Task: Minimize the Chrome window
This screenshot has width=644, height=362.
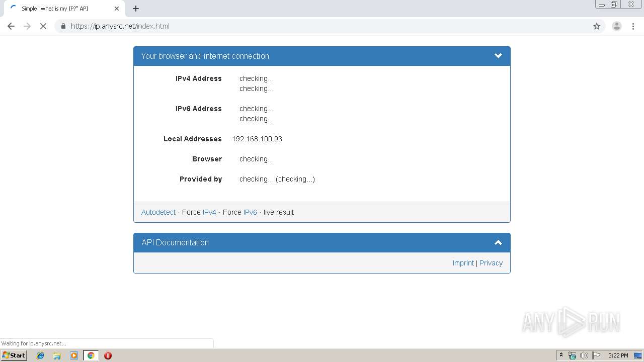Action: click(x=602, y=4)
